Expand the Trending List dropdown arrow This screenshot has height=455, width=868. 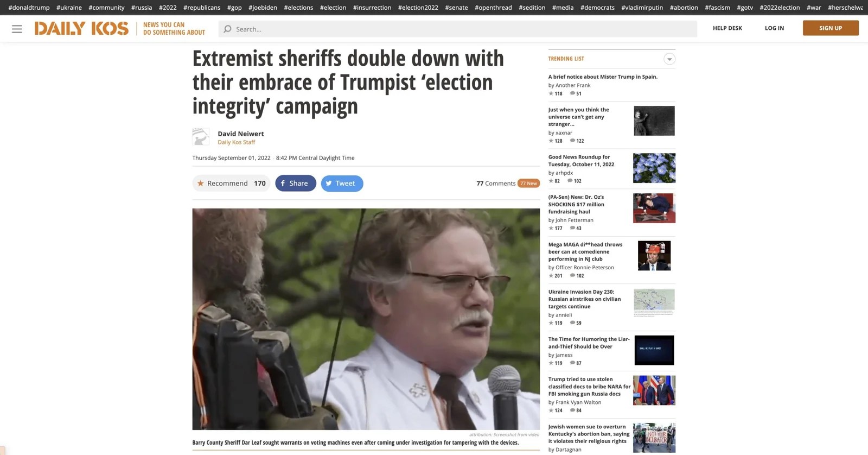[669, 59]
